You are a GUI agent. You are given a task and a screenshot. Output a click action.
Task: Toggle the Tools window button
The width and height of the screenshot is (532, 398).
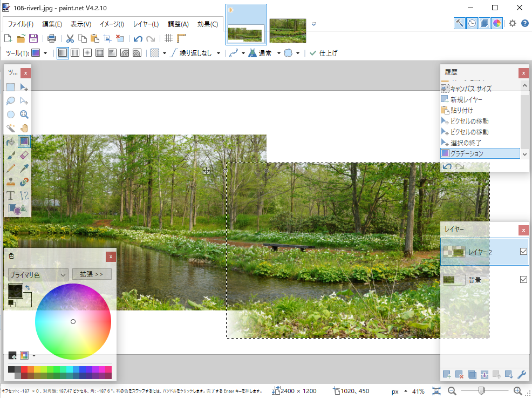[459, 23]
